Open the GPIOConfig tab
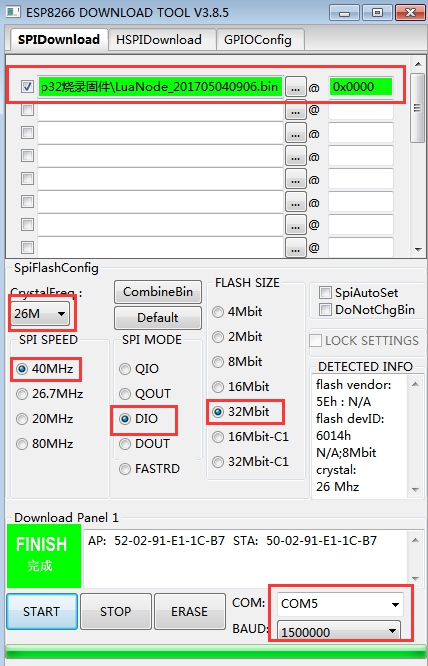 [258, 40]
